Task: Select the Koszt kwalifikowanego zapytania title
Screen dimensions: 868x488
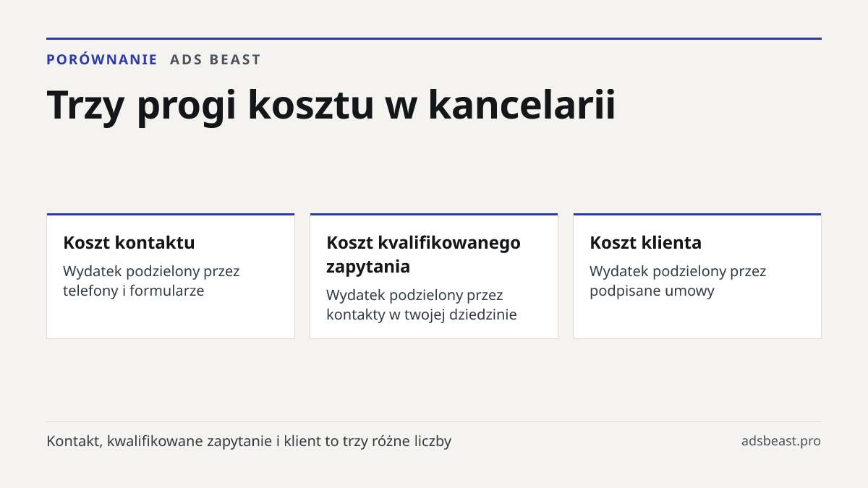Action: pyautogui.click(x=423, y=254)
